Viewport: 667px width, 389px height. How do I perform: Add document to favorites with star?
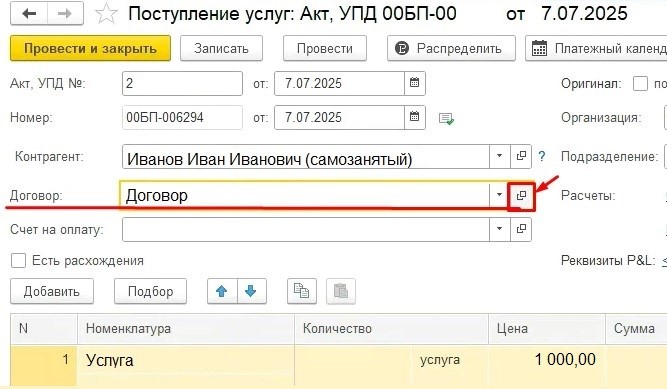click(x=106, y=14)
